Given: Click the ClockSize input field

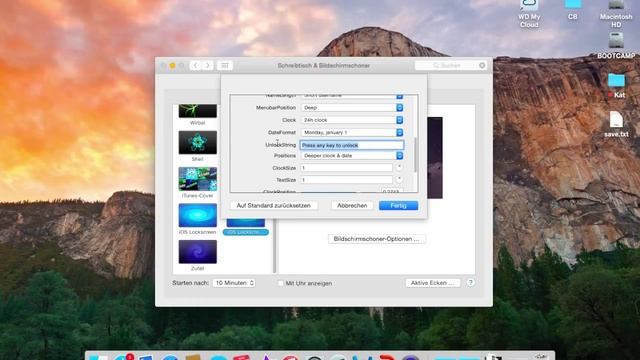Looking at the screenshot, I should point(347,168).
